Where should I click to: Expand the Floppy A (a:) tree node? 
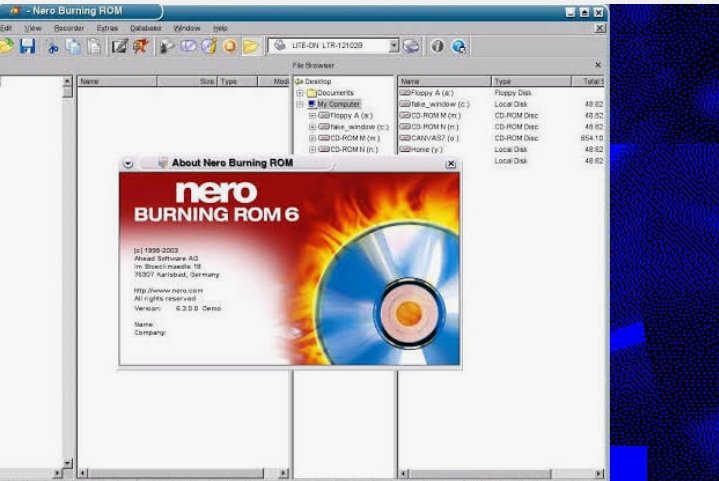click(312, 116)
